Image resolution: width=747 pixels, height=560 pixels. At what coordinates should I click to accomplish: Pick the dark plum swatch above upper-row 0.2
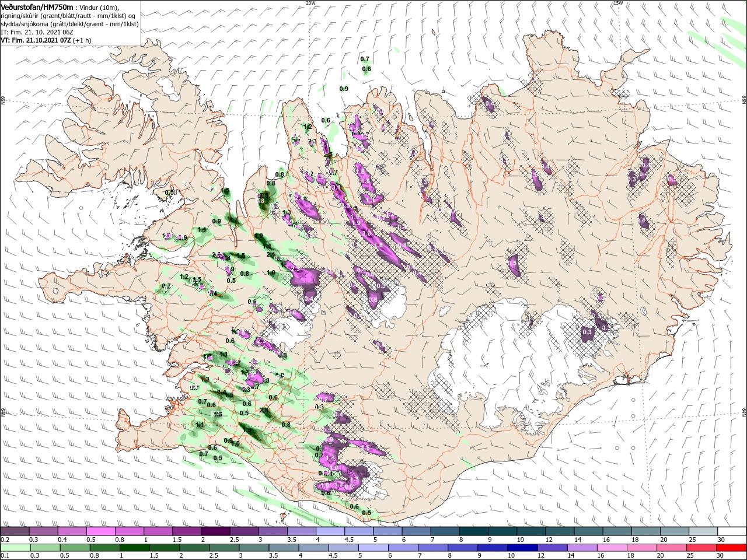pos(15,531)
